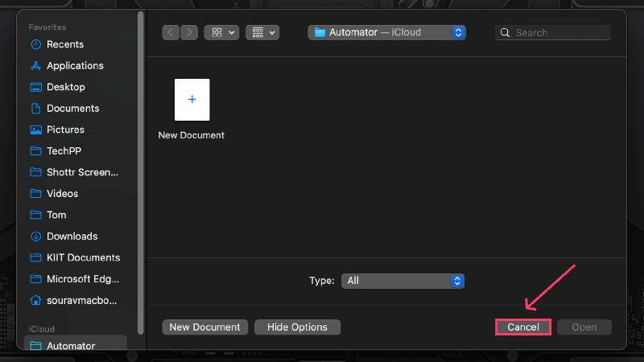Click the Cancel button
The height and width of the screenshot is (362, 644).
(522, 327)
